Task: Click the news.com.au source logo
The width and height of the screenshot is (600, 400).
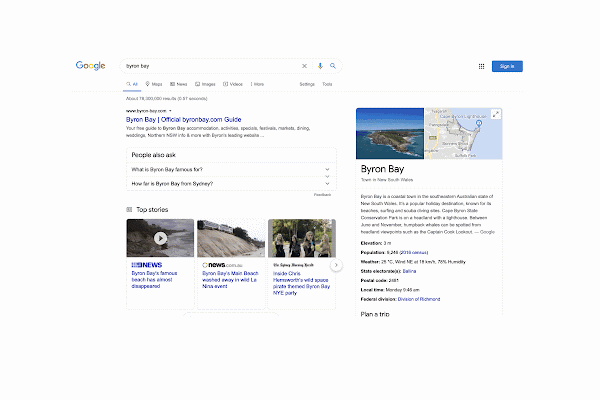Action: click(x=222, y=265)
